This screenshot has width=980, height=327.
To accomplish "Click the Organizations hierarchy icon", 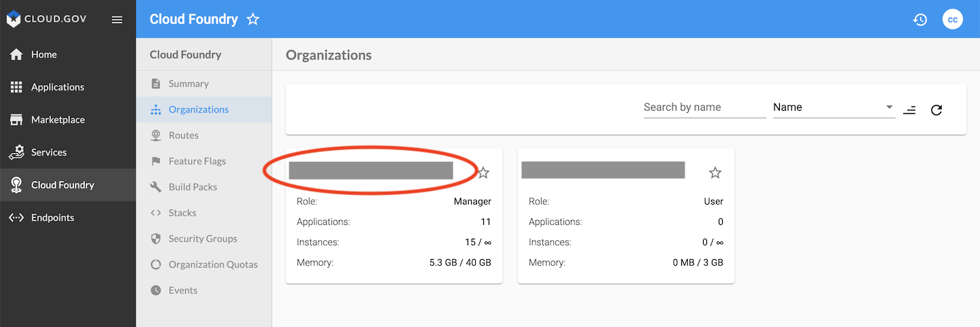I will (x=156, y=109).
